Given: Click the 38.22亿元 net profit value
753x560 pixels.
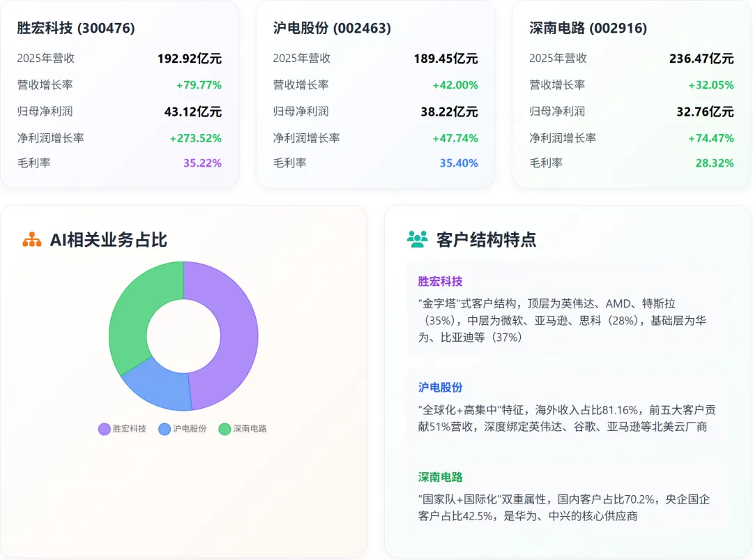Looking at the screenshot, I should pyautogui.click(x=450, y=112).
